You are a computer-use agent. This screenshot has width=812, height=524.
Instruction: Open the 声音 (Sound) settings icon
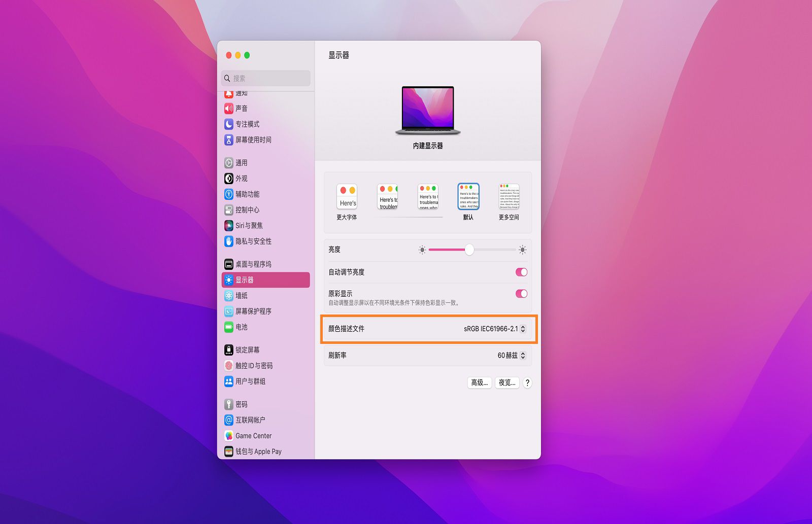click(228, 108)
